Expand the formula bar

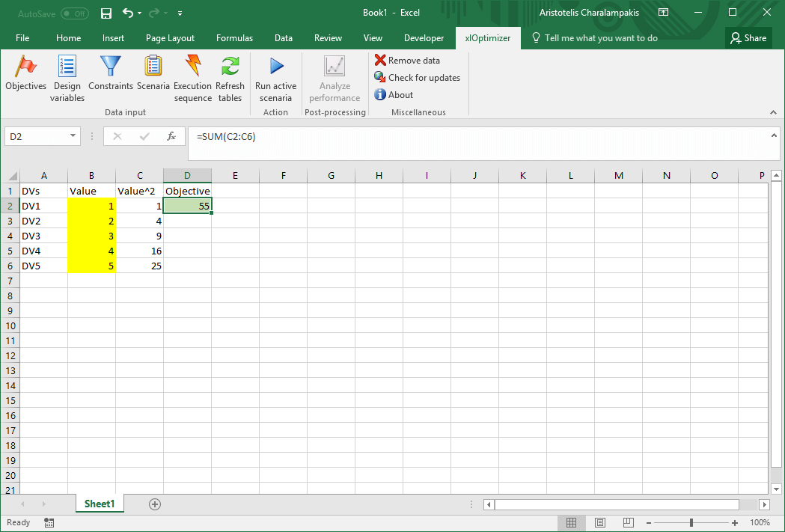pyautogui.click(x=775, y=135)
